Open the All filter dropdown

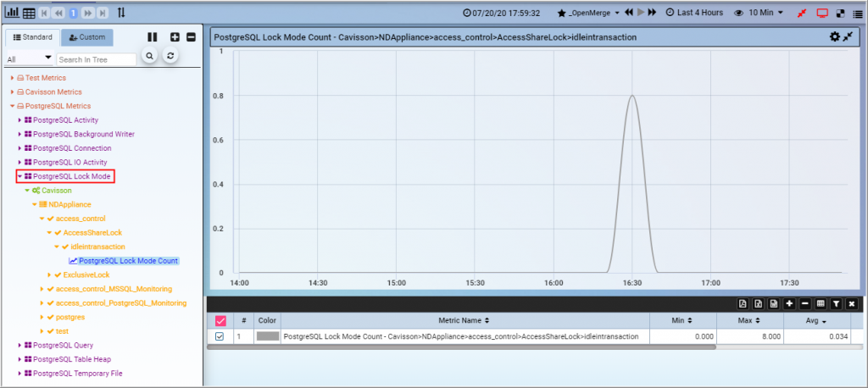pyautogui.click(x=30, y=59)
